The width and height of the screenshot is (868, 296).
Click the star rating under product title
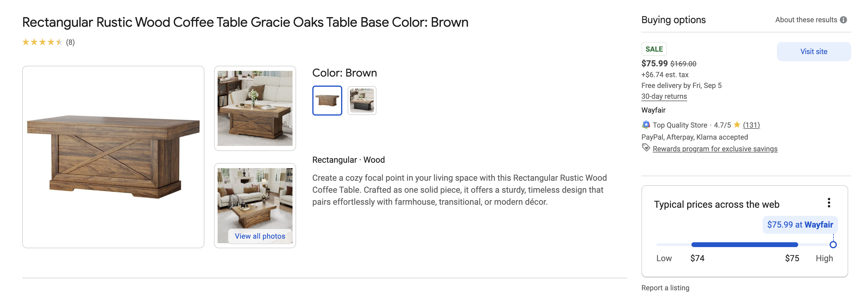(x=43, y=42)
